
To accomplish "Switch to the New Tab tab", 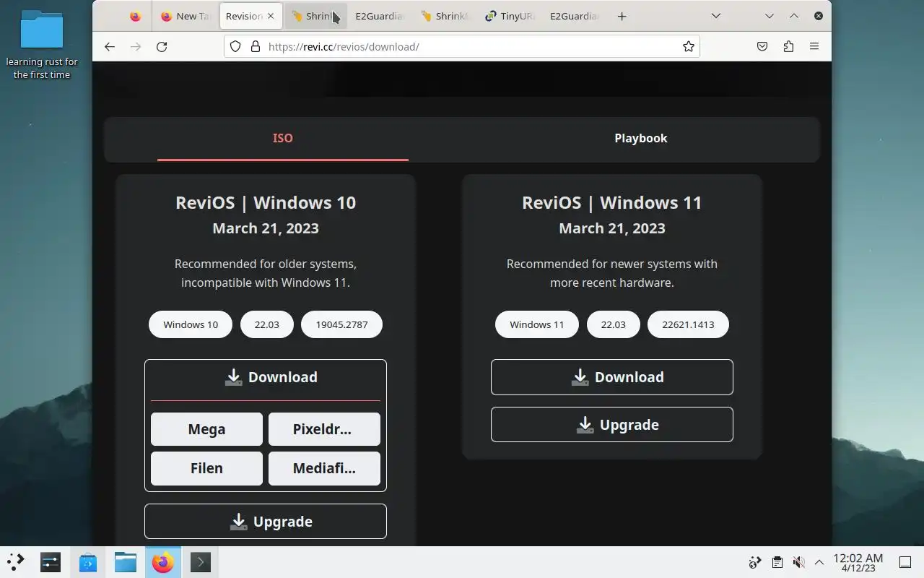I will pyautogui.click(x=184, y=16).
